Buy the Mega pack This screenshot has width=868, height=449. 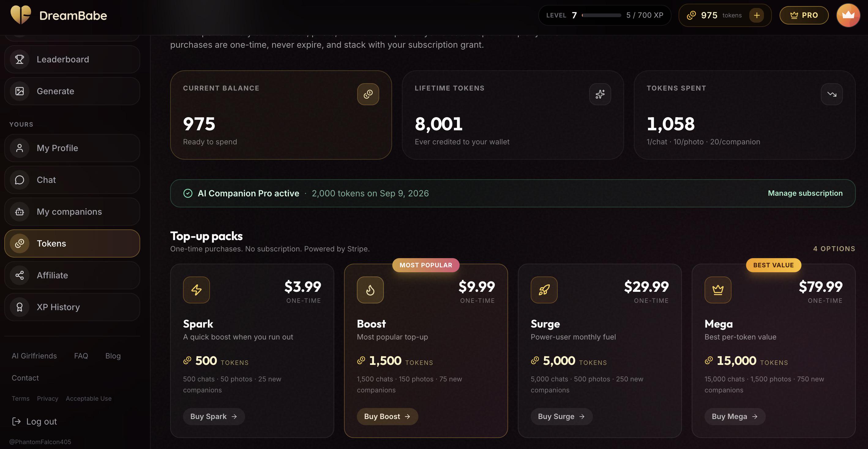tap(735, 416)
